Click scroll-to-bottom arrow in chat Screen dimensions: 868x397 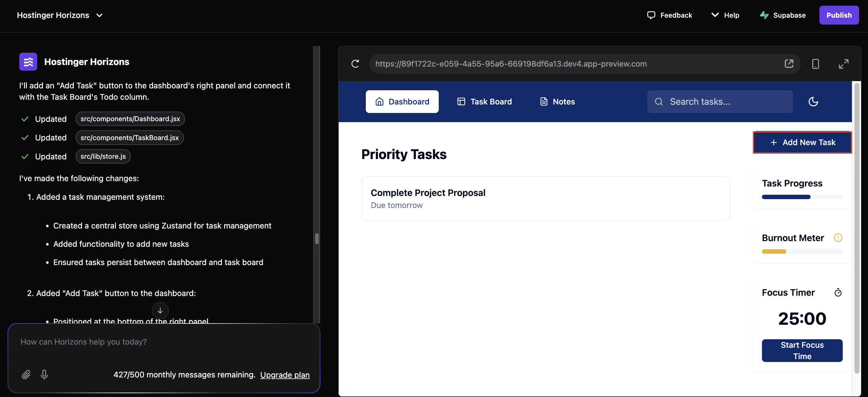160,311
